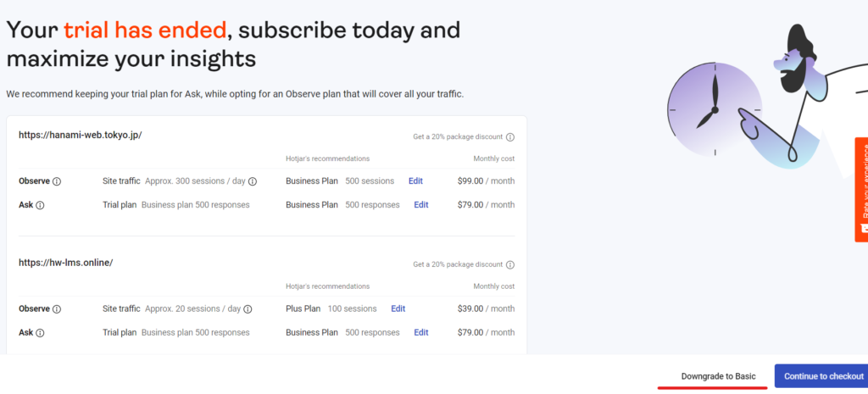Open the Rate your experience feedback tab
The image size is (868, 394).
(x=861, y=189)
